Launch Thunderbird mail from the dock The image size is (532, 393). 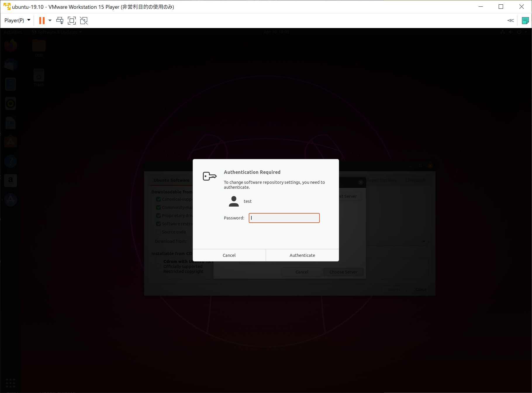click(11, 65)
